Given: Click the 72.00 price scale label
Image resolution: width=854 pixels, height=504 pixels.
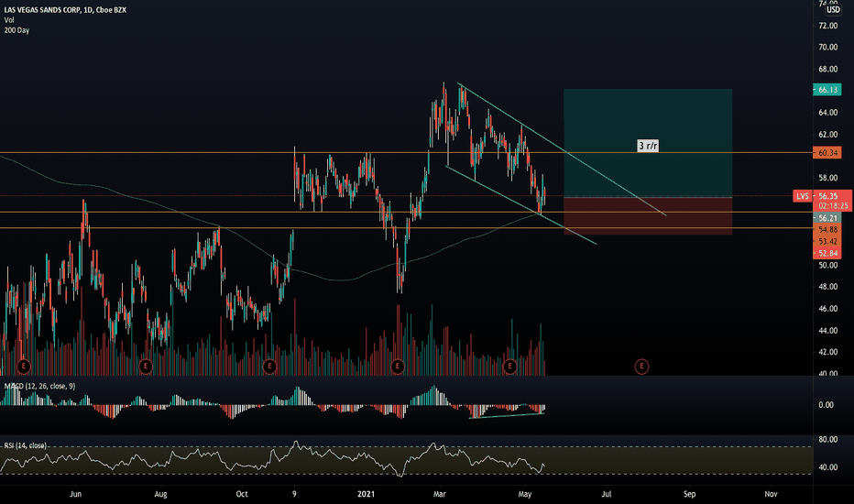Looking at the screenshot, I should click(827, 26).
